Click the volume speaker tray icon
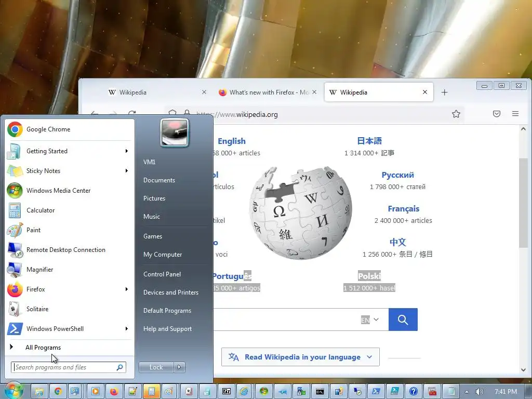532x399 pixels. pos(479,392)
